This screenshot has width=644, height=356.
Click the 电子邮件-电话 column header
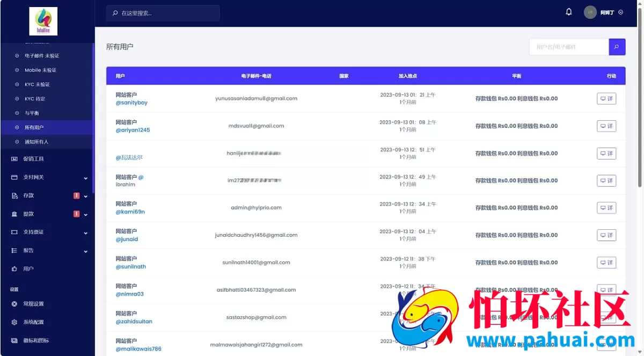256,76
